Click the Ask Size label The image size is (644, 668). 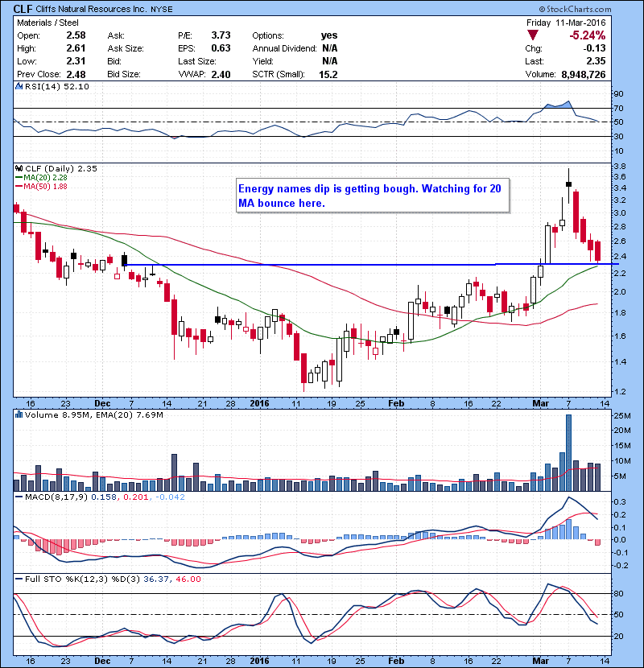126,48
